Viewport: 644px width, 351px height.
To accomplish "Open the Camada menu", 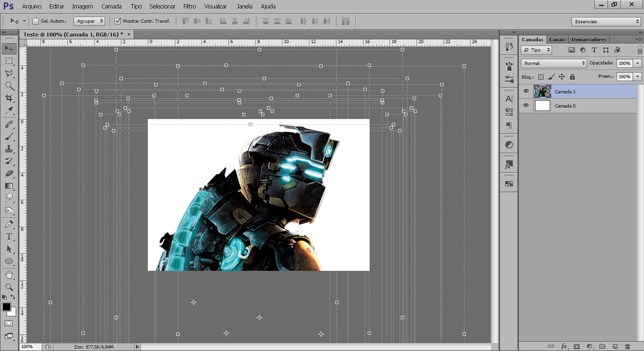I will (111, 7).
